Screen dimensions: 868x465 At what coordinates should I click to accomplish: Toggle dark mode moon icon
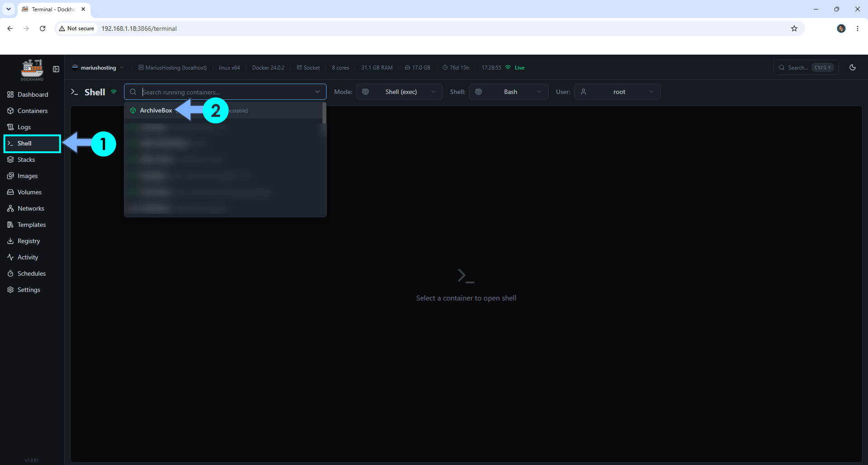pos(853,67)
